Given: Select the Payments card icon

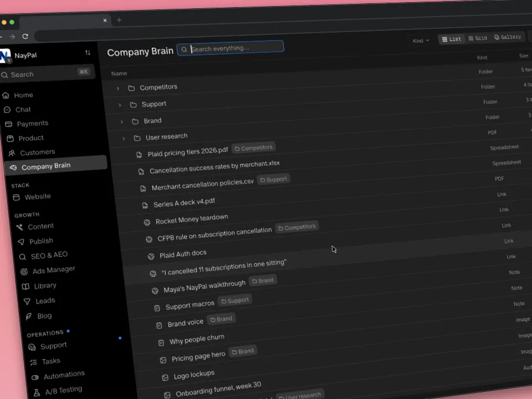Looking at the screenshot, I should click(x=8, y=124).
